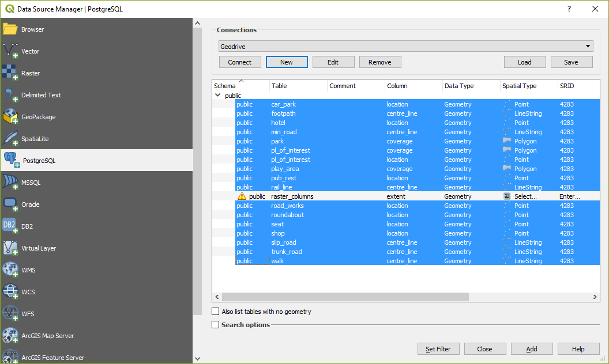Open the Geodrive connections dropdown
Viewport: 609px width, 364px height.
[405, 46]
